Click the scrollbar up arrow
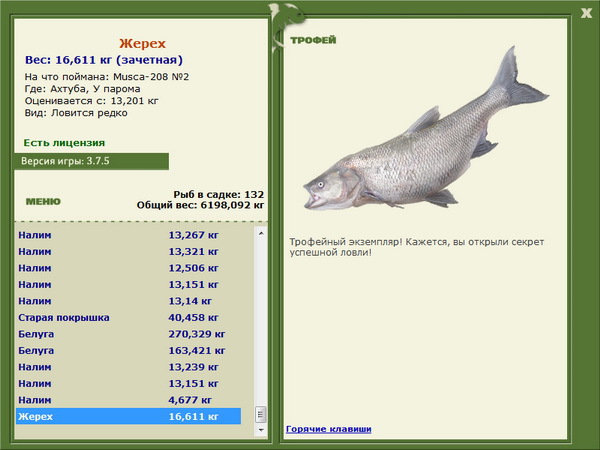 tap(261, 233)
